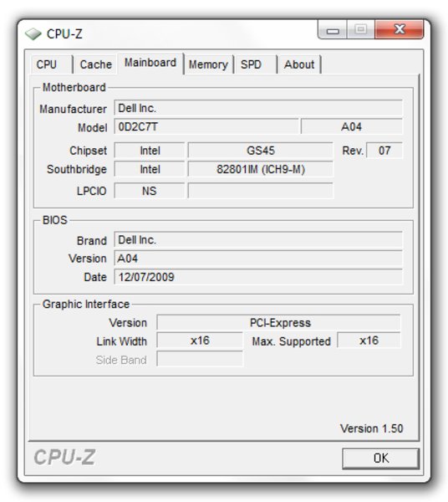Click the Southbridge label
The image size is (448, 502).
coord(77,169)
